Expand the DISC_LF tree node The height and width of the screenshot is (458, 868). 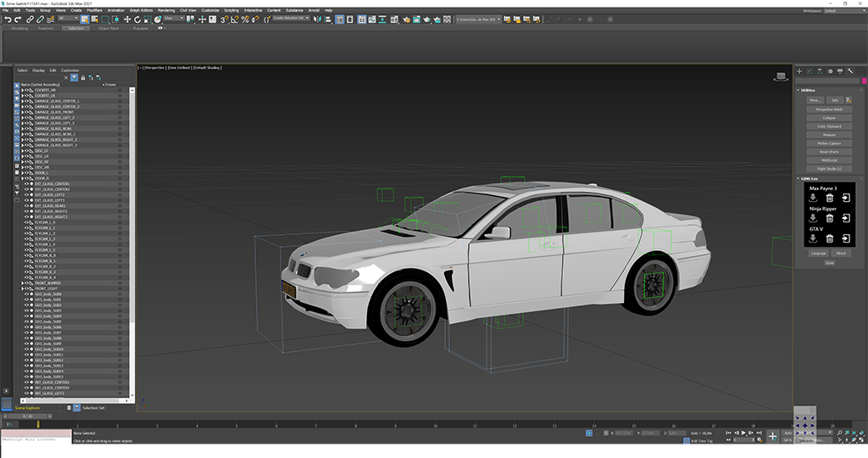[x=23, y=151]
